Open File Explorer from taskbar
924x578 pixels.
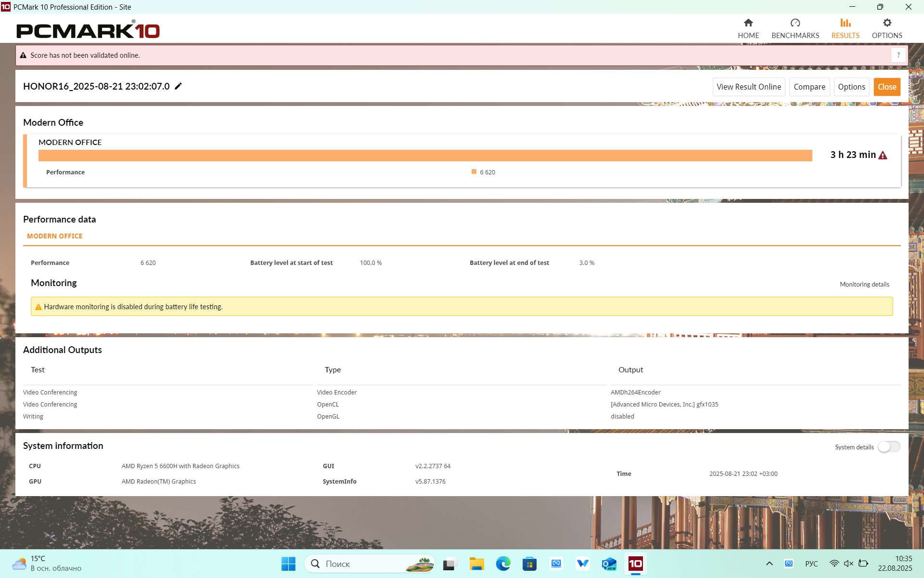[476, 564]
